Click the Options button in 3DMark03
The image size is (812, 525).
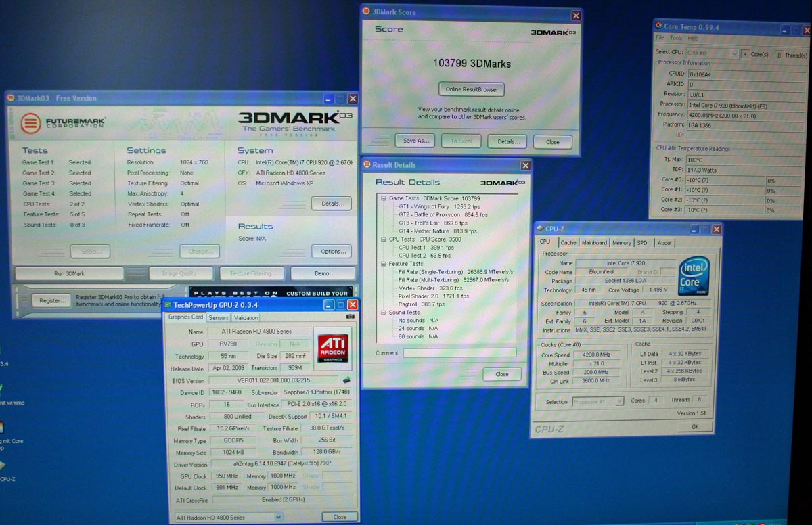(x=333, y=251)
